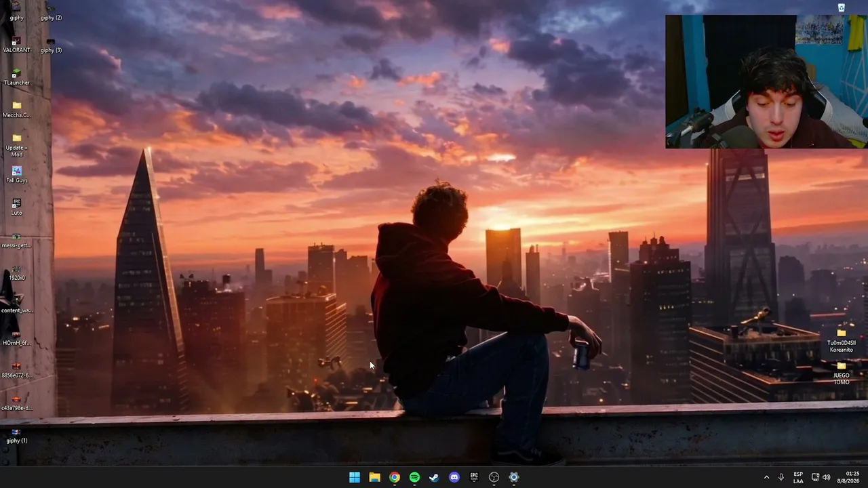Image resolution: width=868 pixels, height=488 pixels.
Task: Open network settings from system tray
Action: (x=815, y=477)
